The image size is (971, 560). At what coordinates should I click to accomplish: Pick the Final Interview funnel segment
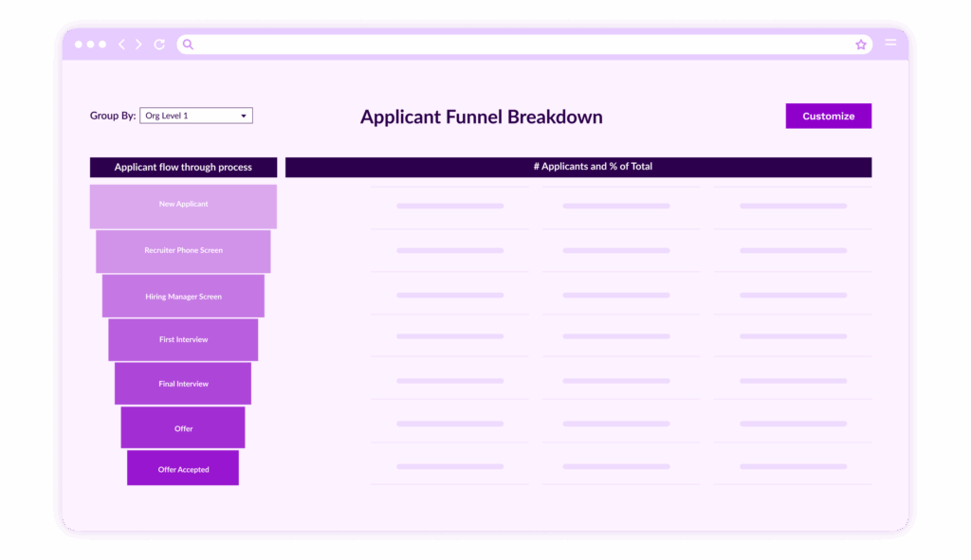coord(183,384)
